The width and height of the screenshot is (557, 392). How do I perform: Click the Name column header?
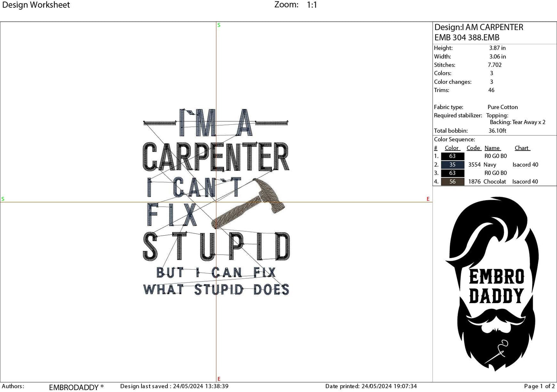point(492,148)
